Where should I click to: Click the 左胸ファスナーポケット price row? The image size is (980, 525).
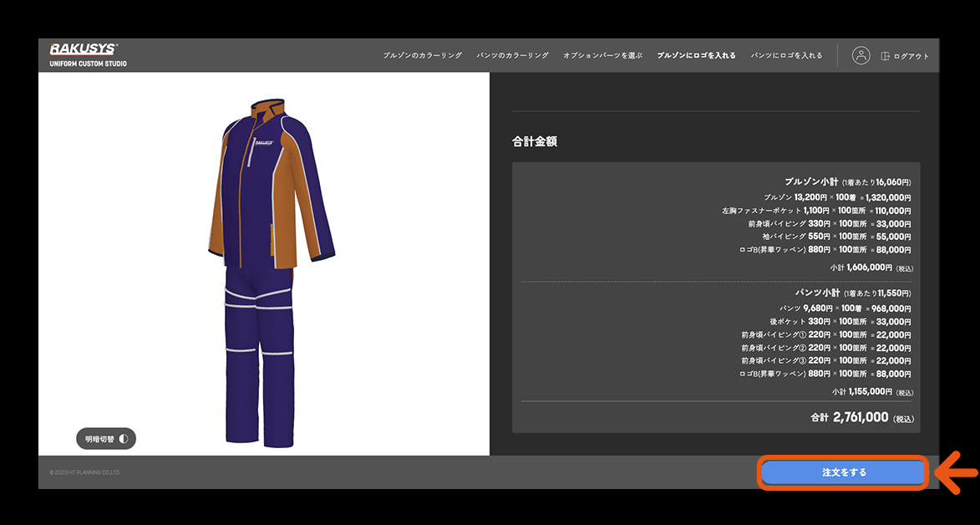815,211
